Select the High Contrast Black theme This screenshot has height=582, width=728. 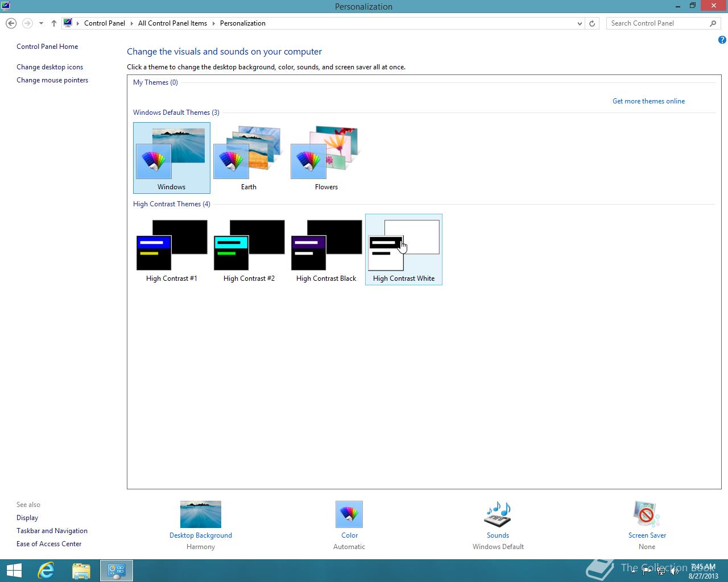326,250
